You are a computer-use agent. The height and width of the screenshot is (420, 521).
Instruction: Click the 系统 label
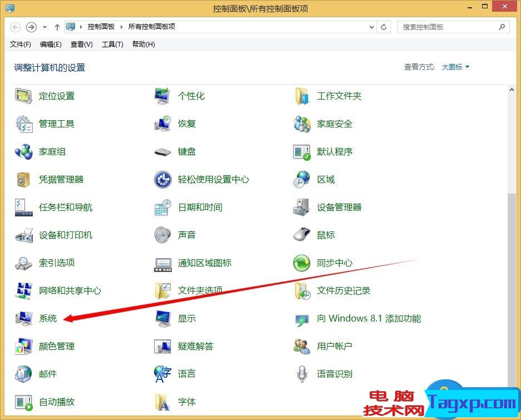48,319
